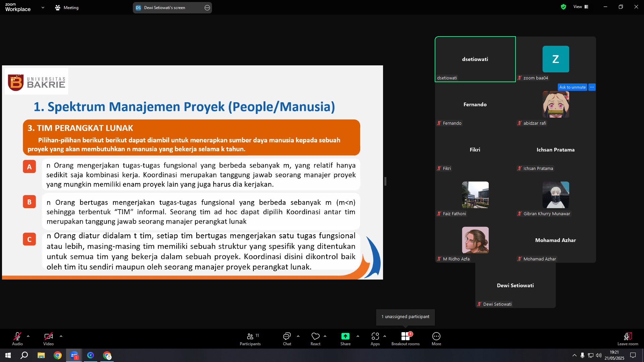
Task: Open the Windows Start menu
Action: click(x=8, y=355)
